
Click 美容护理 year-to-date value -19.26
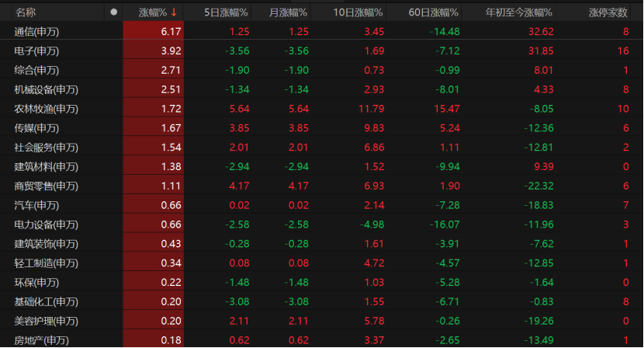pos(538,322)
